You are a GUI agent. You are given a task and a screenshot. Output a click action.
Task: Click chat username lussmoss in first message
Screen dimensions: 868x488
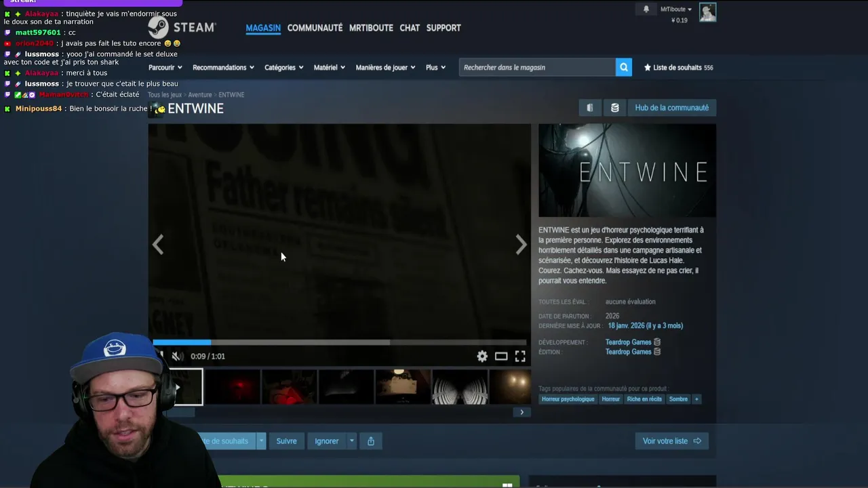pos(42,54)
